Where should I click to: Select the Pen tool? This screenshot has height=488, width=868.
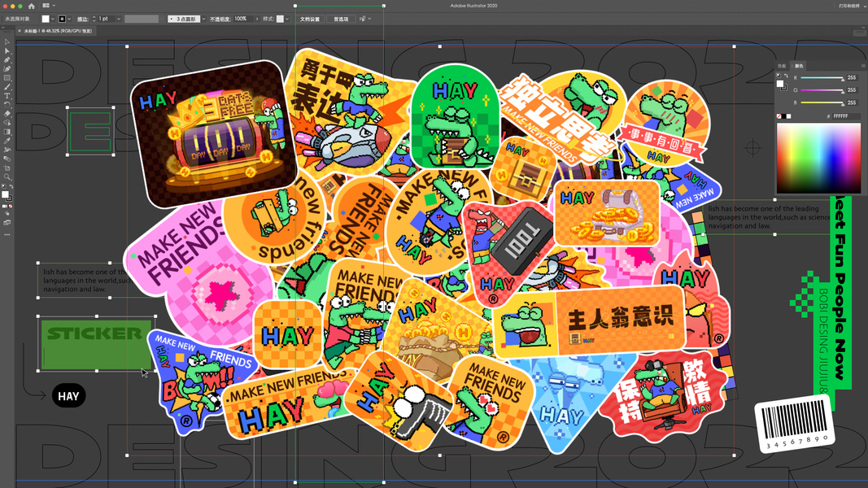pyautogui.click(x=7, y=59)
